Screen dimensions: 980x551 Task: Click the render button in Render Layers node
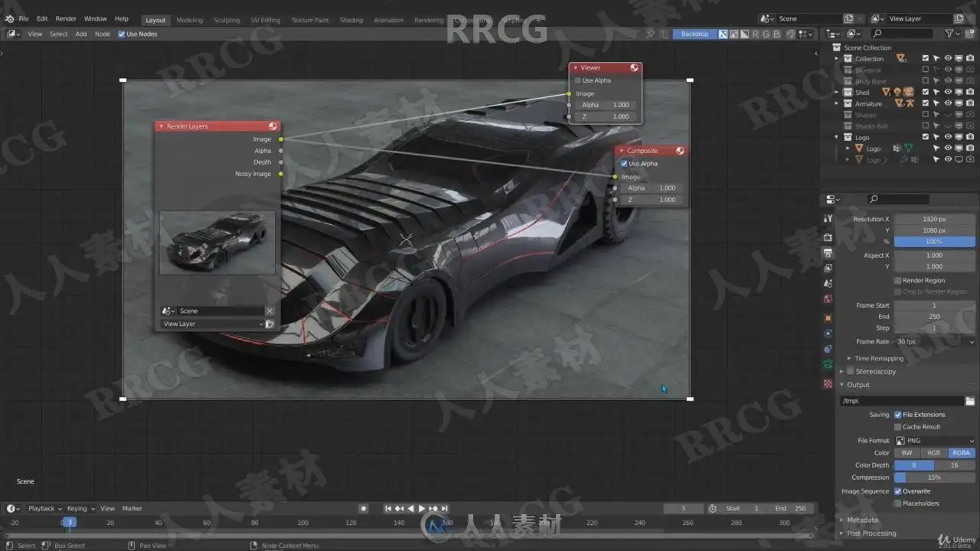pos(269,324)
